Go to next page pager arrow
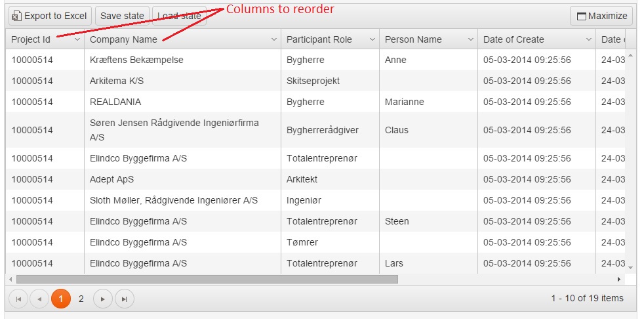Image resolution: width=644 pixels, height=319 pixels. pos(103,299)
